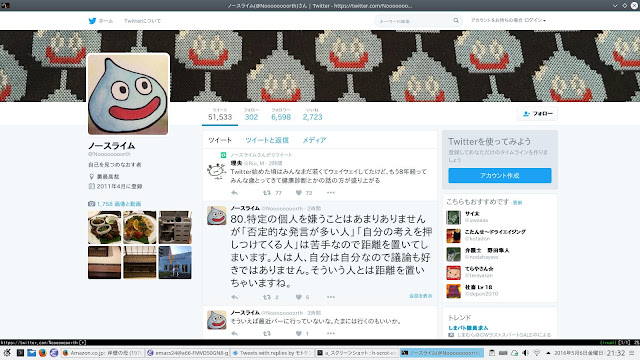Click the アカウント作成 button
The width and height of the screenshot is (640, 360).
(500, 176)
